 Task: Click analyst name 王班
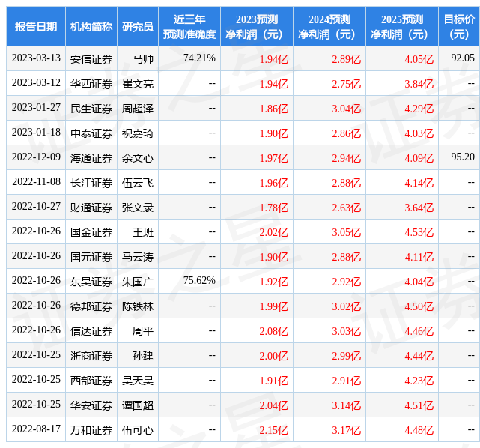pos(143,232)
